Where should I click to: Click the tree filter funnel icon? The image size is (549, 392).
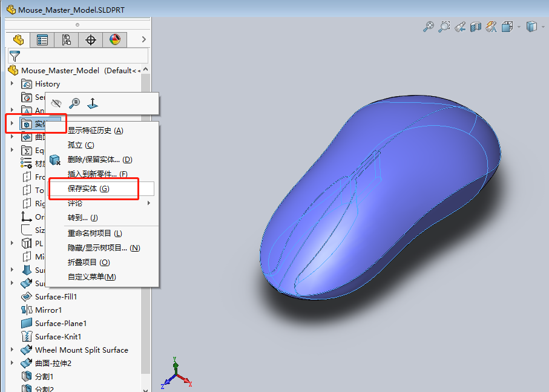[15, 56]
